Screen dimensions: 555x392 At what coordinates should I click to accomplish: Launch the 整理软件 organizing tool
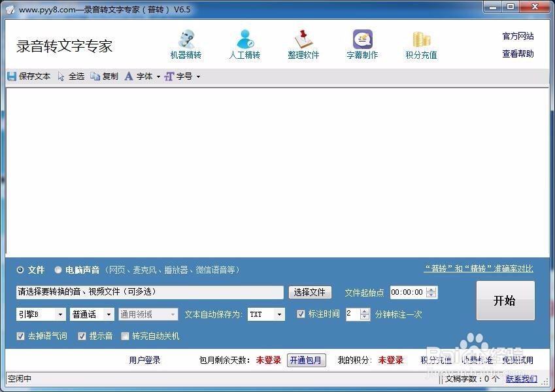click(x=303, y=42)
